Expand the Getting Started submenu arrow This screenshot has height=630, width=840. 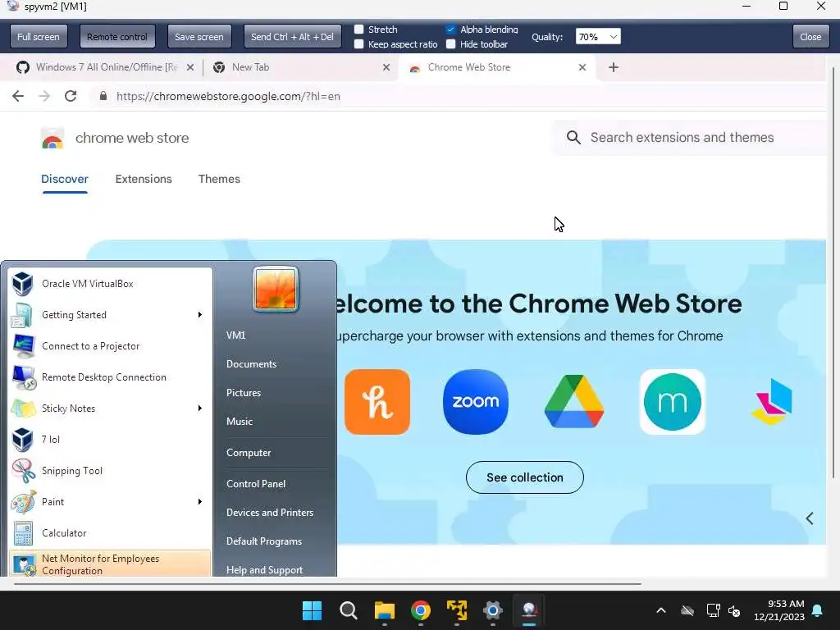click(200, 315)
